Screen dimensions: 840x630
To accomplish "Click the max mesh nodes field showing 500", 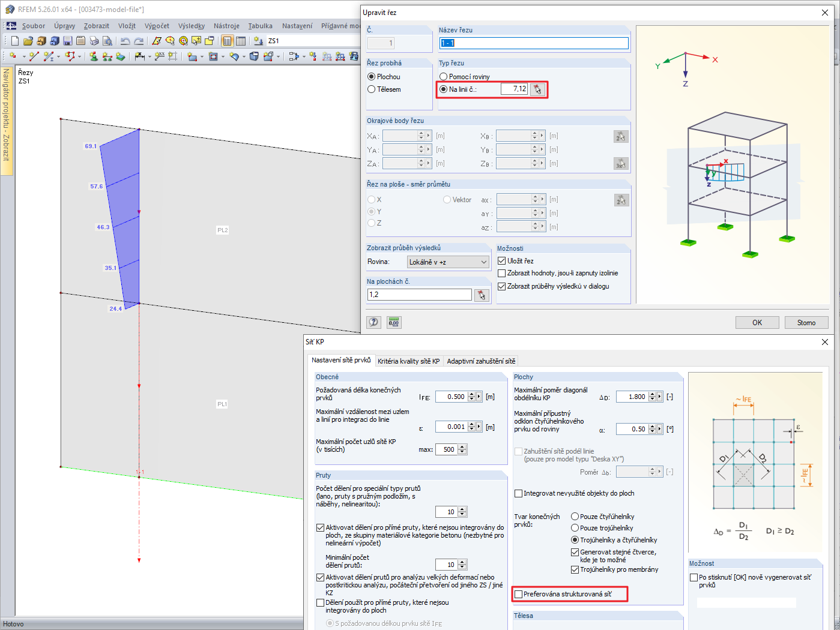I will [x=446, y=449].
